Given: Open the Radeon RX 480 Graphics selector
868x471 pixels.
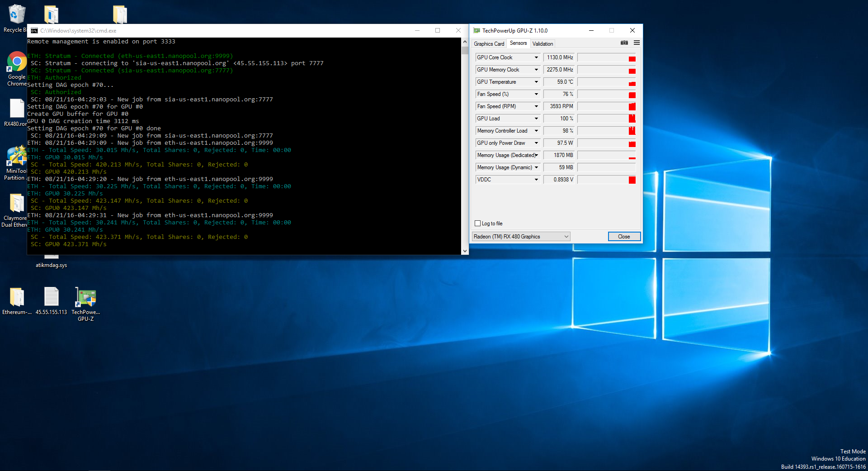Looking at the screenshot, I should coord(521,237).
